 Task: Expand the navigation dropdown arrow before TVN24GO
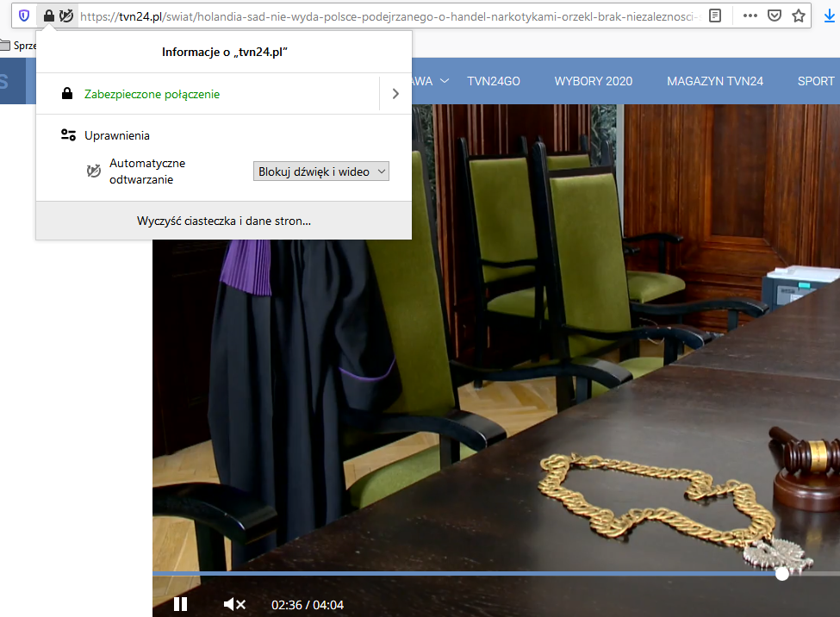(445, 81)
